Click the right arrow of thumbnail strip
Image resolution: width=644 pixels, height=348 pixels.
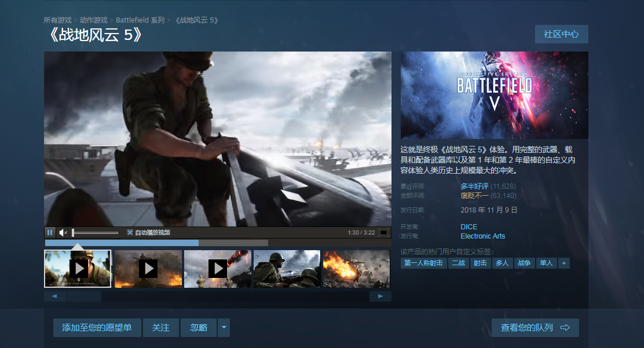point(380,296)
